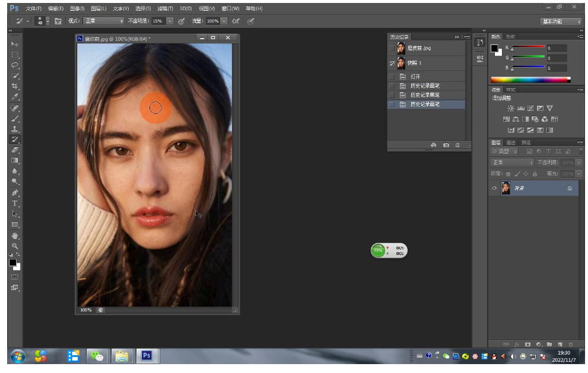Open WeChat from the taskbar
Image resolution: width=588 pixels, height=373 pixels.
tap(97, 355)
